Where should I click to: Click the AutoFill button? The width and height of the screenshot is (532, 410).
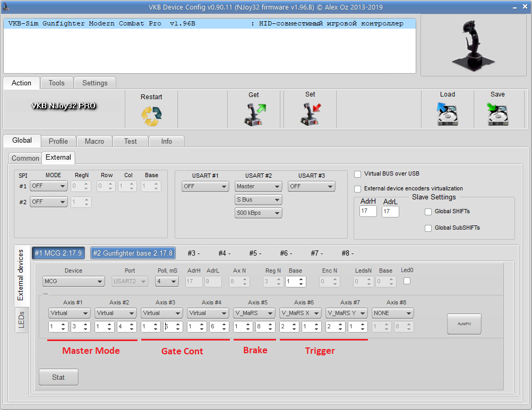[x=464, y=324]
